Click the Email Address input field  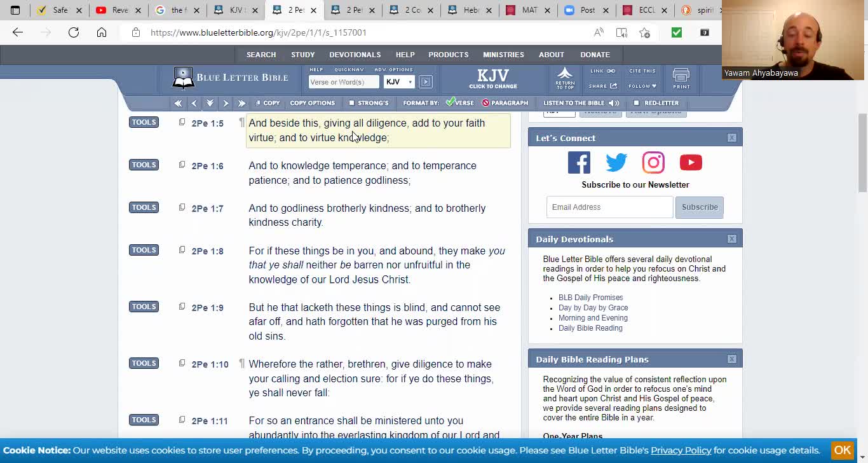click(609, 207)
